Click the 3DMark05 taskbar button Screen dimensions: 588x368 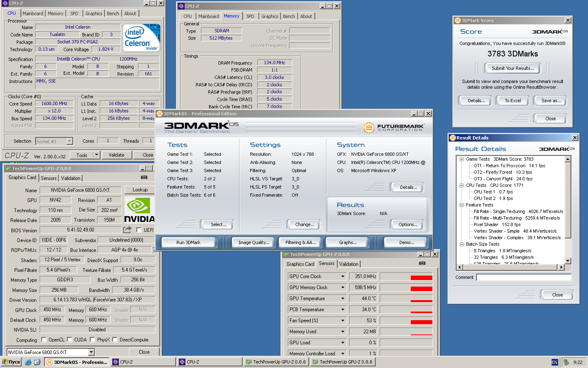click(x=77, y=362)
